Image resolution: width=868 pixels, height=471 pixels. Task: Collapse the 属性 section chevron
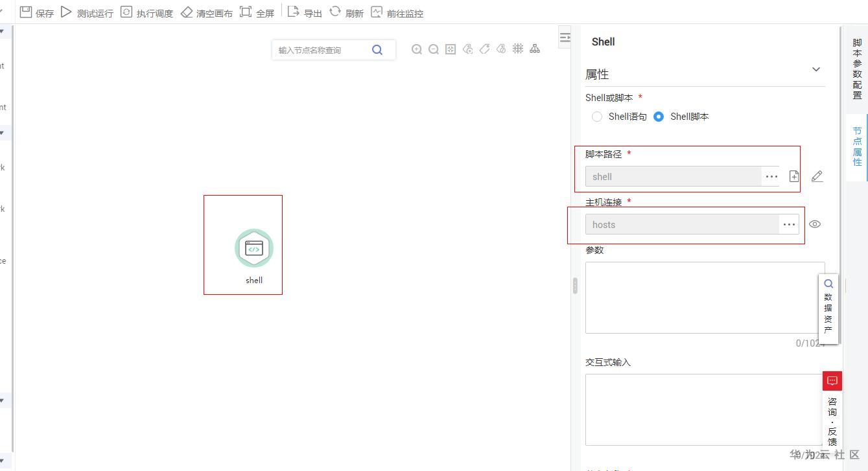pos(816,69)
